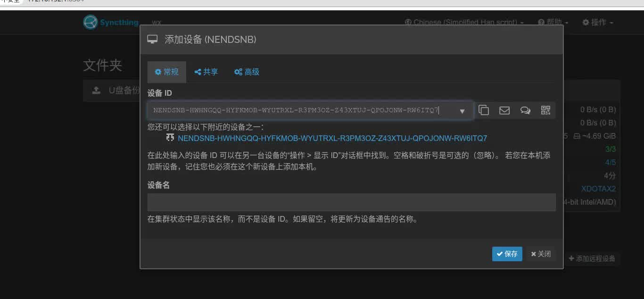Open the device ID suggestions dropdown arrow
Image resolution: width=644 pixels, height=299 pixels.
(x=462, y=110)
